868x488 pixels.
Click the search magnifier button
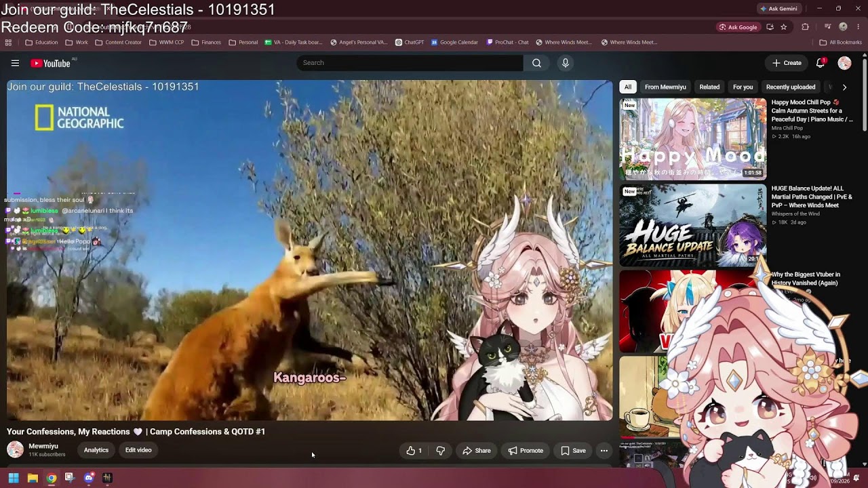coord(536,63)
